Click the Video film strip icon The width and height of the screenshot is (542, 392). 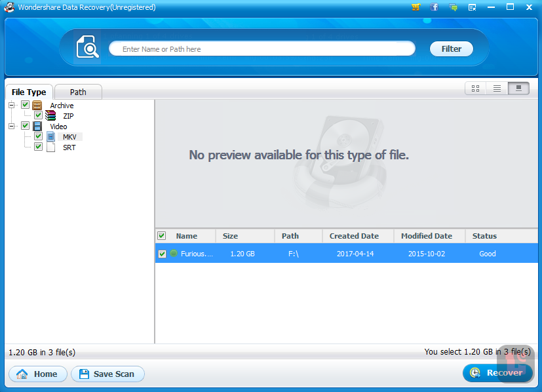pyautogui.click(x=37, y=126)
